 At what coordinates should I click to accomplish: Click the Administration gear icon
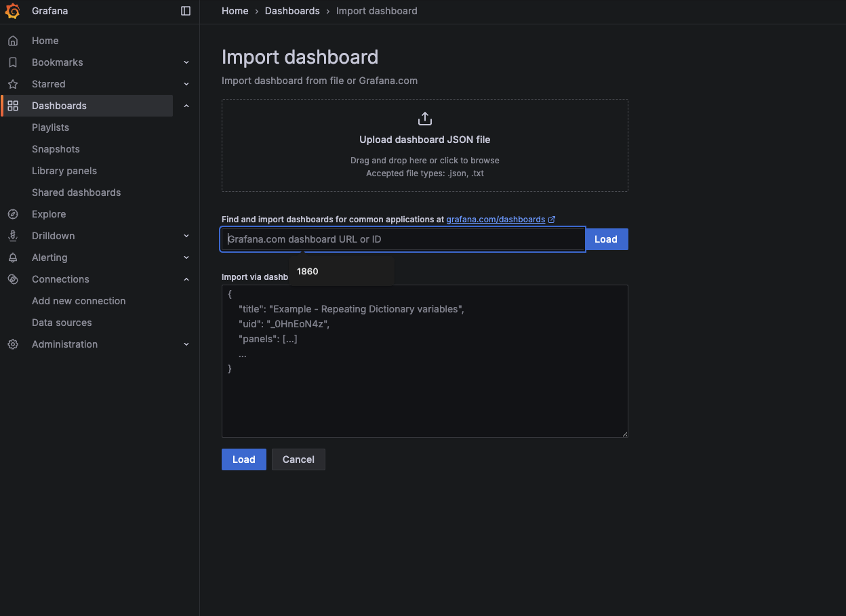click(12, 344)
